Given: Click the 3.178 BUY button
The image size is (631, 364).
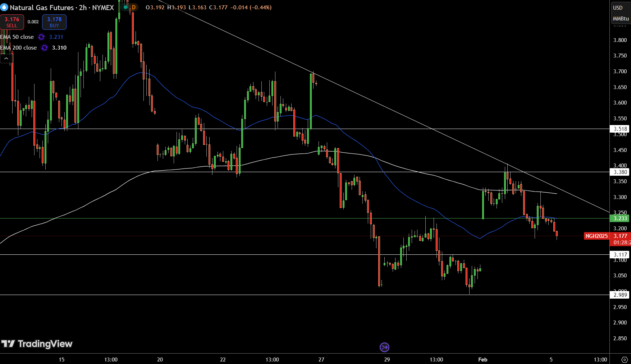Looking at the screenshot, I should pyautogui.click(x=54, y=22).
